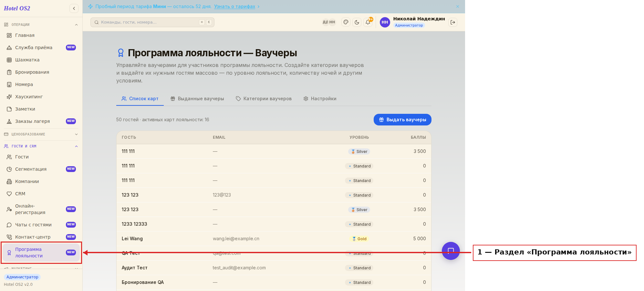This screenshot has height=291, width=644.
Task: Open the color theme palette icon
Action: (346, 22)
